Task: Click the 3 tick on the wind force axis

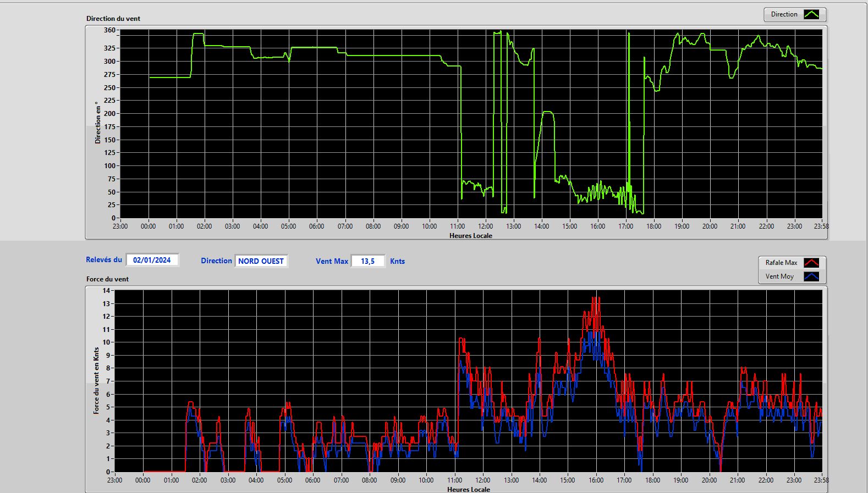Action: coord(108,434)
